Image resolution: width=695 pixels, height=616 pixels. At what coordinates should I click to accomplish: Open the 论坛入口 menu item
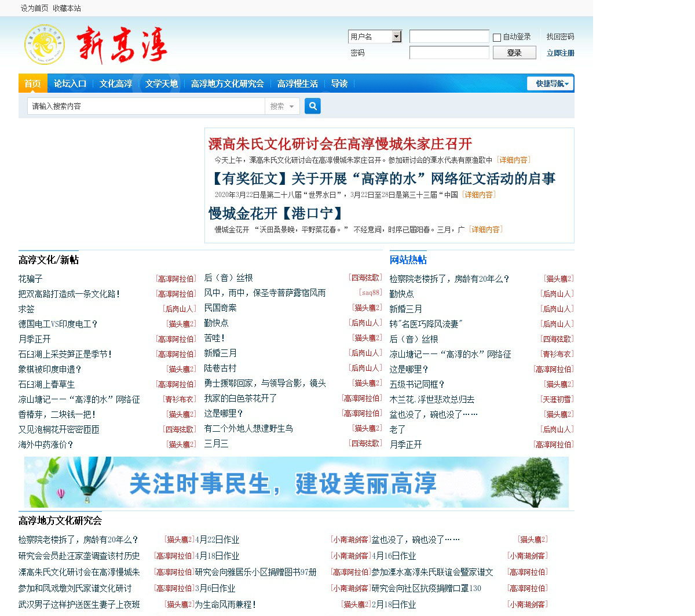pos(70,83)
